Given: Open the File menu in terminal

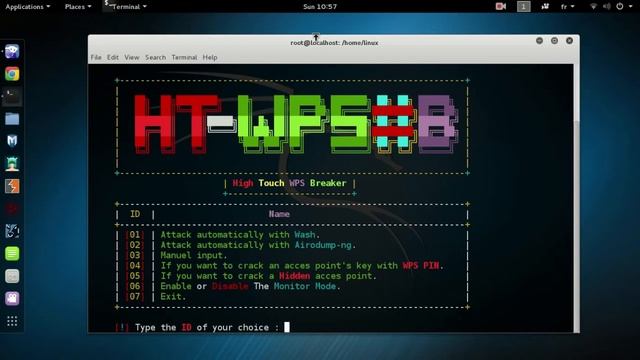Looking at the screenshot, I should [x=96, y=58].
